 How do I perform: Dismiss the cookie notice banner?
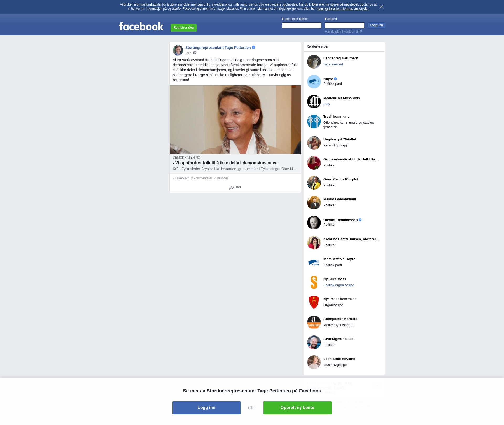pyautogui.click(x=381, y=7)
